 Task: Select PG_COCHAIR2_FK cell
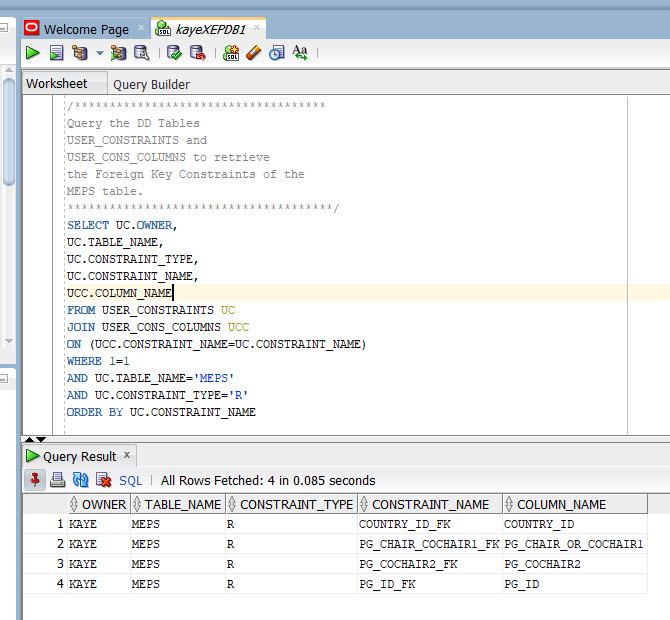point(430,564)
